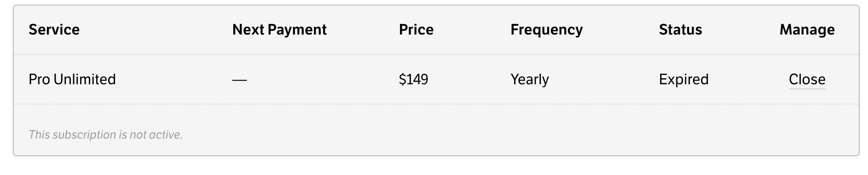Select the $149 price value
Image resolution: width=868 pixels, height=175 pixels.
[x=413, y=79]
